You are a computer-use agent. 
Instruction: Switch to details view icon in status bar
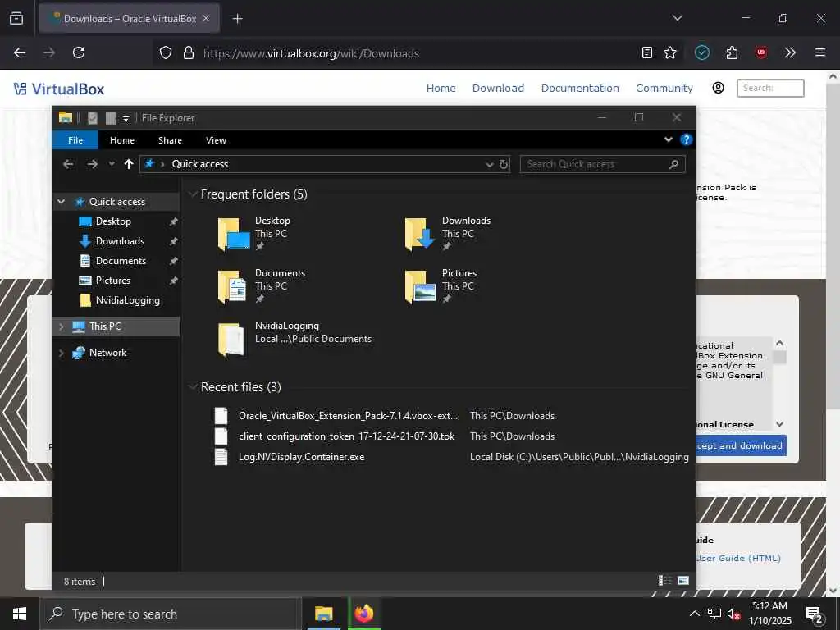pos(664,580)
